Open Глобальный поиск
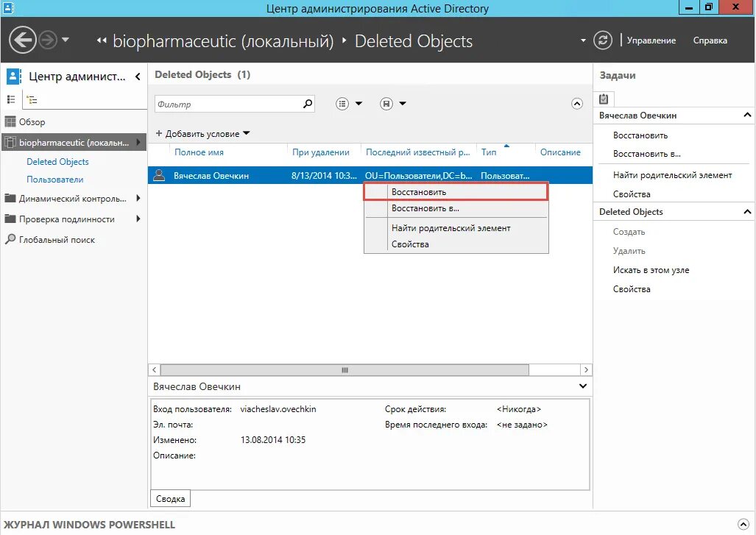The height and width of the screenshot is (535, 756). 57,240
